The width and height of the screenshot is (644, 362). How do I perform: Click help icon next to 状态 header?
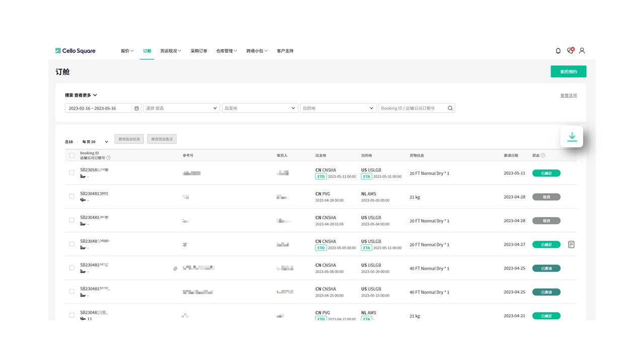click(x=543, y=155)
